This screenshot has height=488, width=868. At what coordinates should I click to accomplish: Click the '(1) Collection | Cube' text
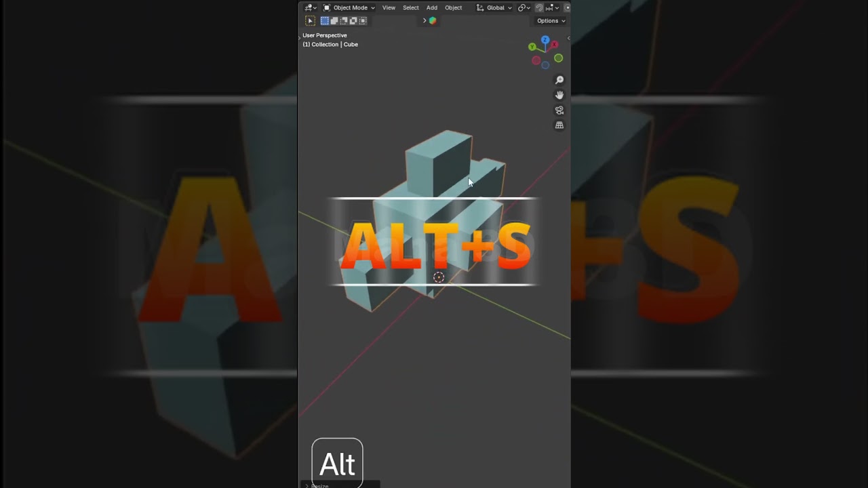coord(330,45)
